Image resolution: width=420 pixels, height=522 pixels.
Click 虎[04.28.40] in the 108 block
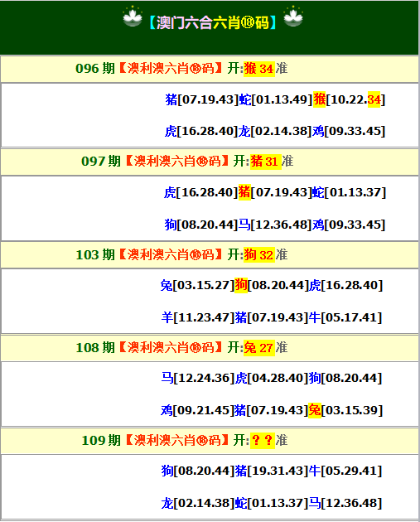[272, 378]
